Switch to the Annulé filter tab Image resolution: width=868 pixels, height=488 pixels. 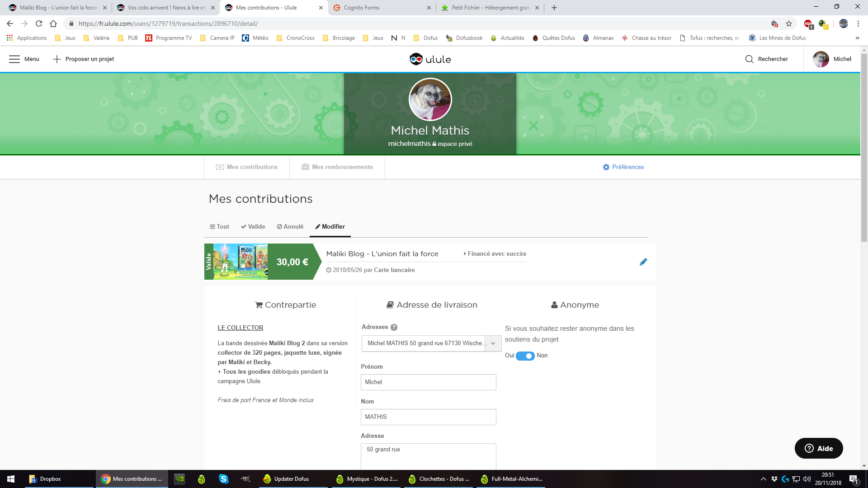(x=290, y=227)
